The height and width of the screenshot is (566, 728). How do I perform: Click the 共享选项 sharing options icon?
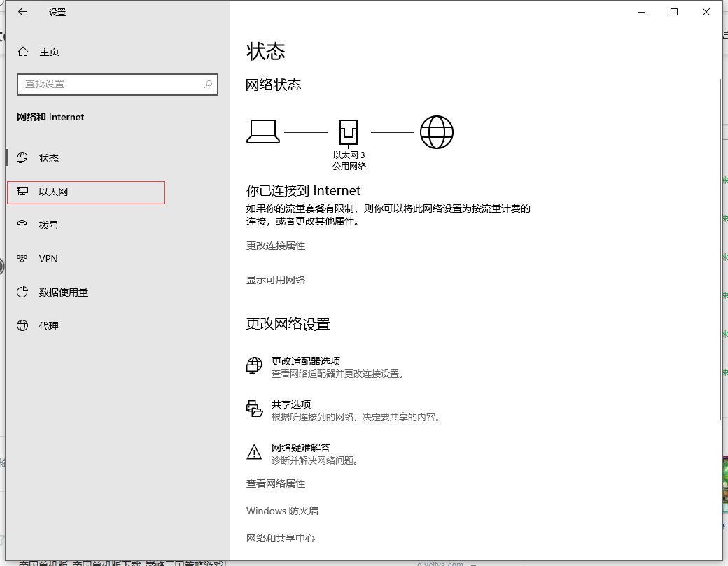tap(253, 409)
